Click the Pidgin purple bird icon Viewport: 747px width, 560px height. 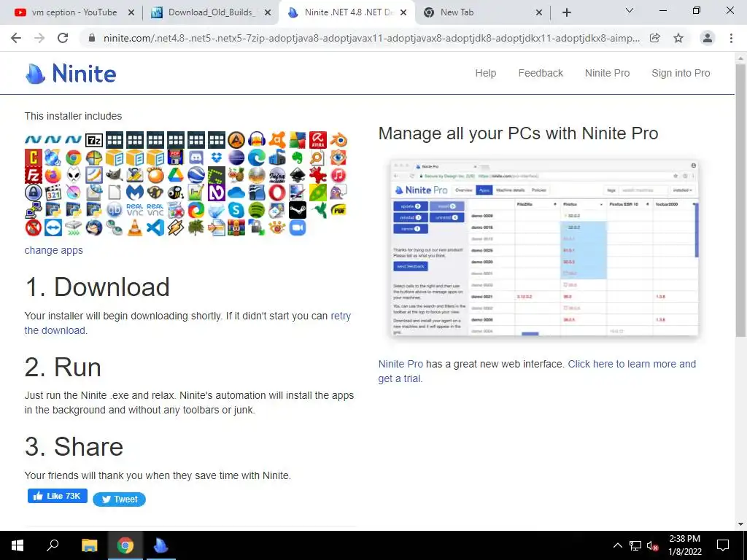pos(338,192)
